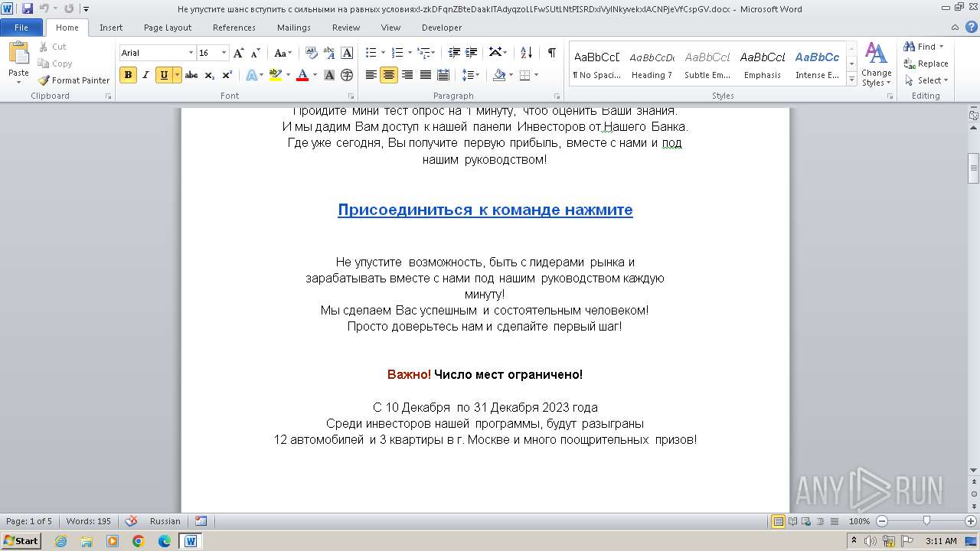Open Google Chrome from the taskbar

139,541
